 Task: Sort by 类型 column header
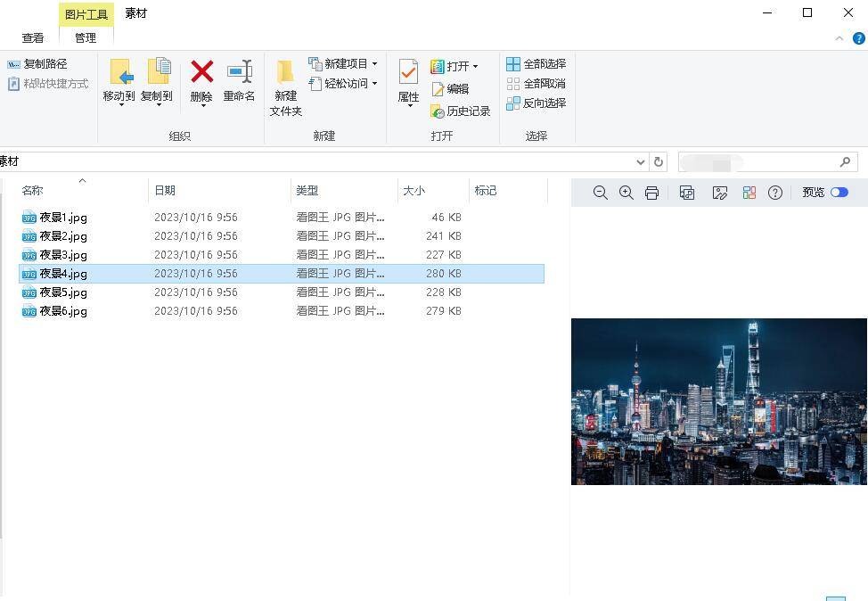pos(344,191)
